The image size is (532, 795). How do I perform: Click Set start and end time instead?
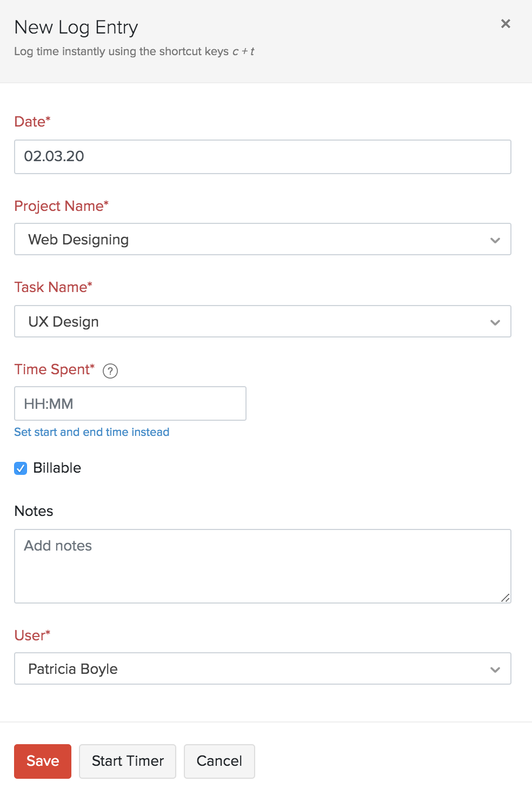(91, 432)
